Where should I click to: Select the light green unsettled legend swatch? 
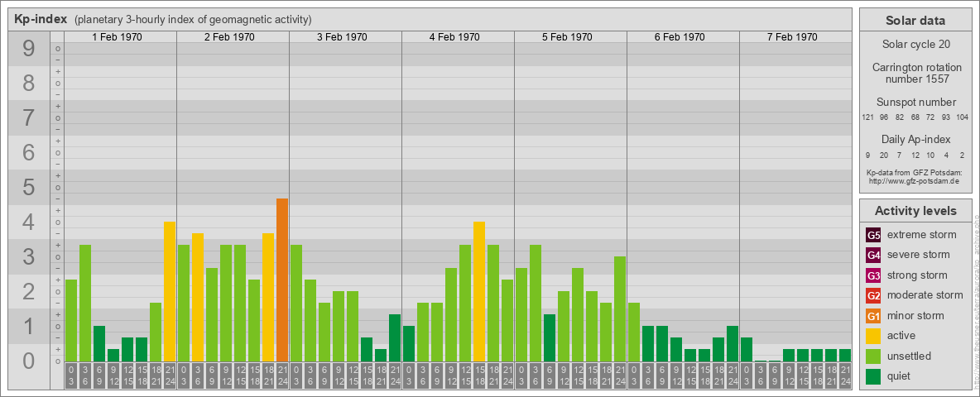[x=873, y=356]
